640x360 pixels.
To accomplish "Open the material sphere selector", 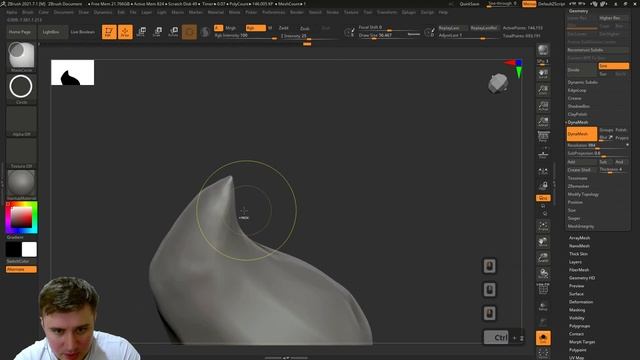I will (x=21, y=185).
